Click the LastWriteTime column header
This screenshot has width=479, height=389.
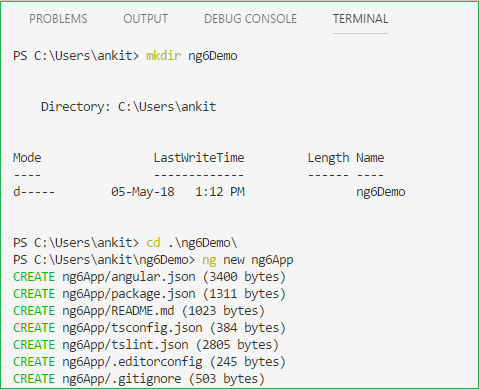199,158
